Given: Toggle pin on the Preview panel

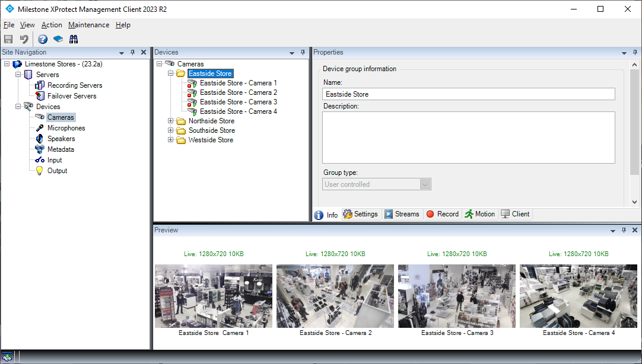Looking at the screenshot, I should point(624,230).
